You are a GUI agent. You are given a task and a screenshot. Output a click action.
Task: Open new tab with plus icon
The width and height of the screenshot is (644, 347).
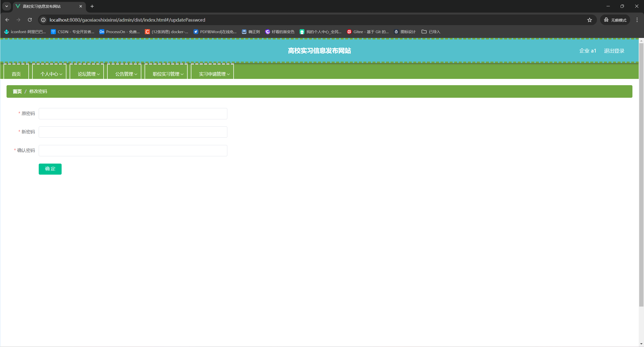click(x=92, y=6)
